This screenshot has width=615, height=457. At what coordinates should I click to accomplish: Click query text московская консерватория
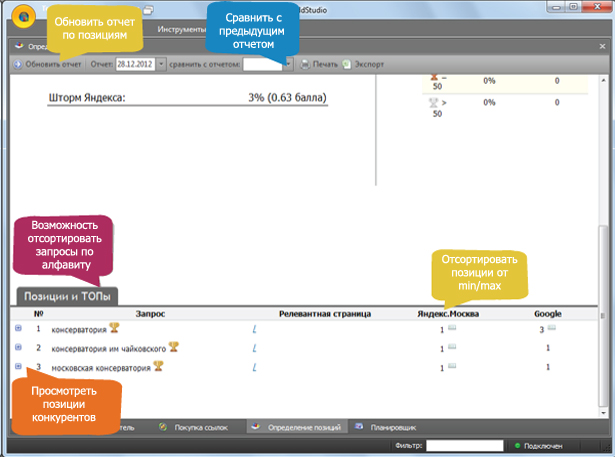coord(101,368)
